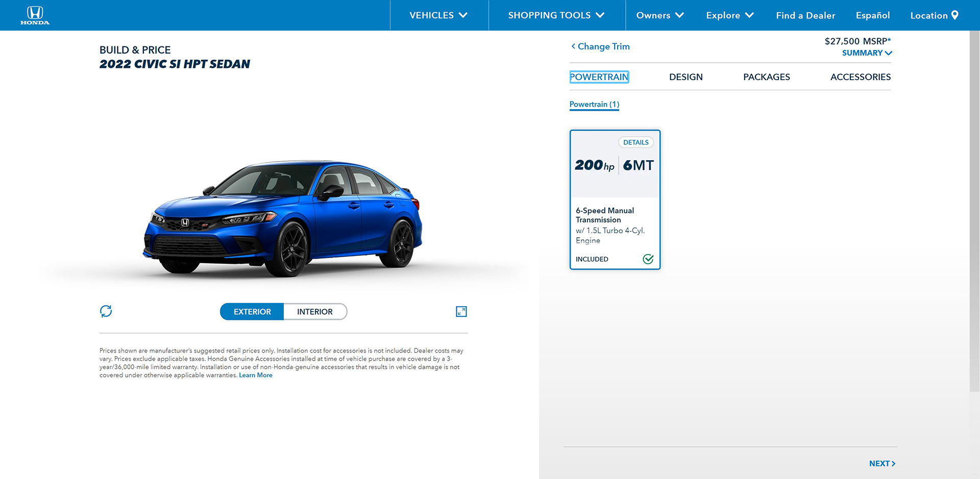Select the Powertrain tab
This screenshot has width=980, height=479.
coord(599,77)
